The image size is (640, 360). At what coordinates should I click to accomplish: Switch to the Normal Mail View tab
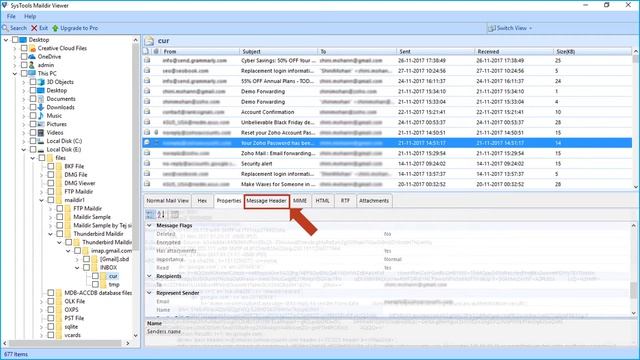click(x=167, y=201)
